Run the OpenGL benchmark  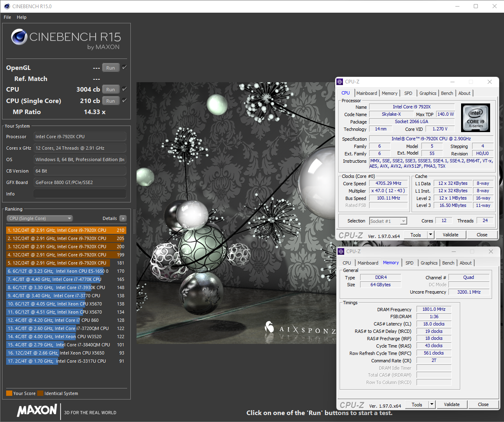click(111, 68)
